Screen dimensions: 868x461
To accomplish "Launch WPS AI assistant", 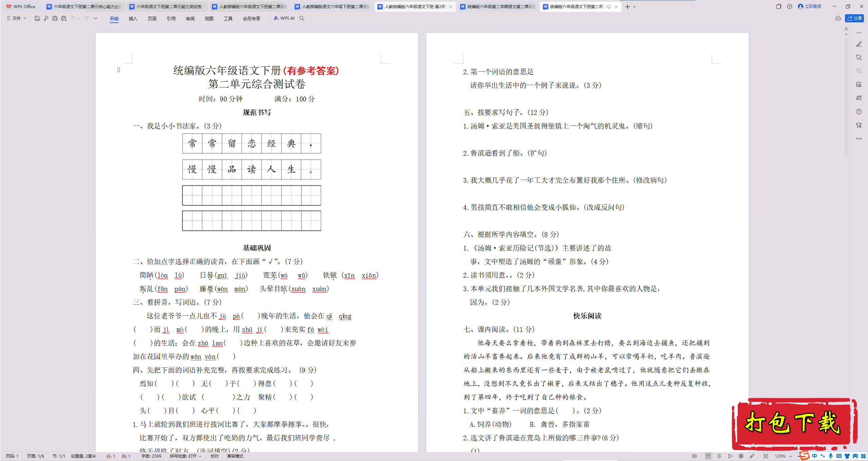I will pos(284,18).
